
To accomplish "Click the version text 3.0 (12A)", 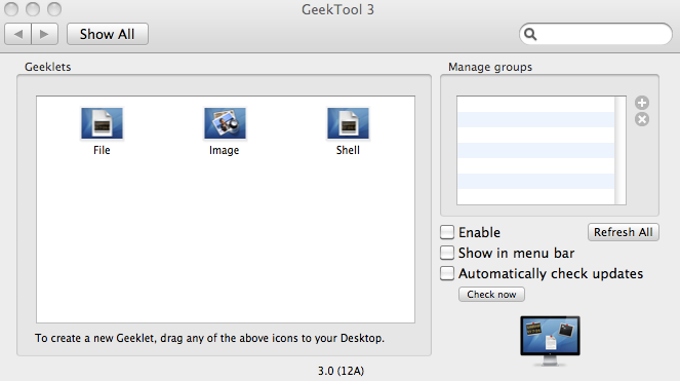I will click(x=341, y=371).
